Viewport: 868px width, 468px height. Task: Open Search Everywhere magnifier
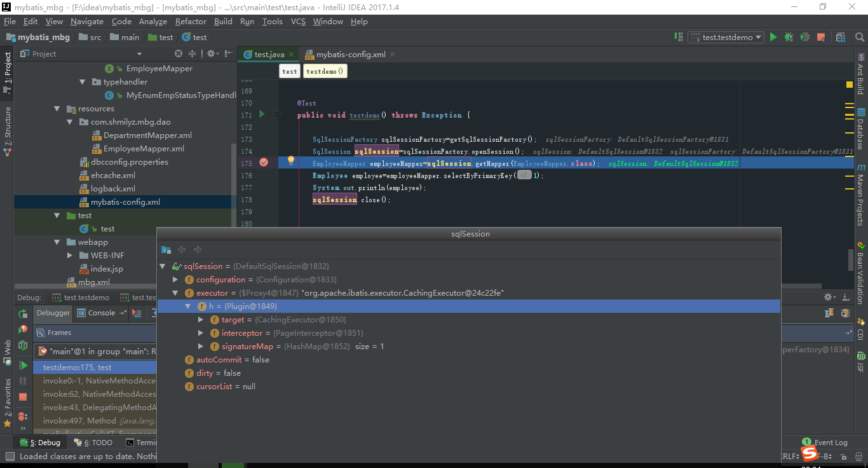[x=859, y=37]
